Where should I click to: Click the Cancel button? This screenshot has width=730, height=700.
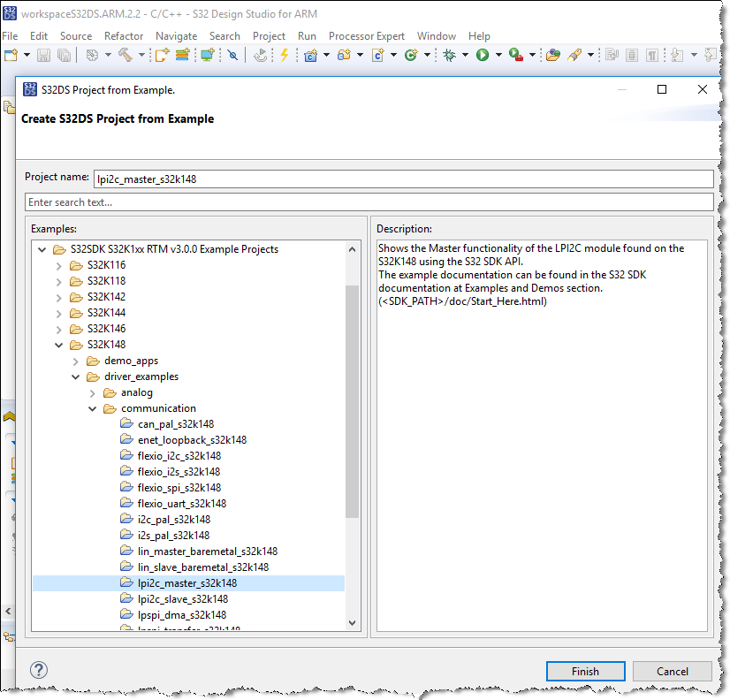click(673, 671)
